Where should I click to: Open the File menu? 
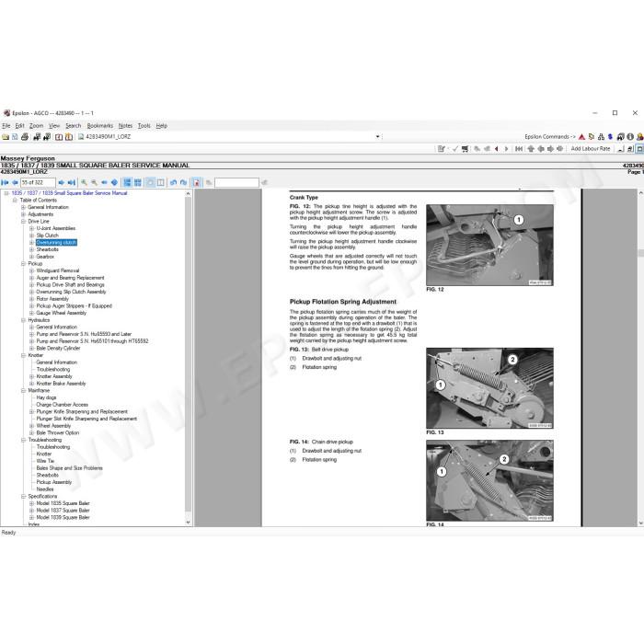point(6,126)
